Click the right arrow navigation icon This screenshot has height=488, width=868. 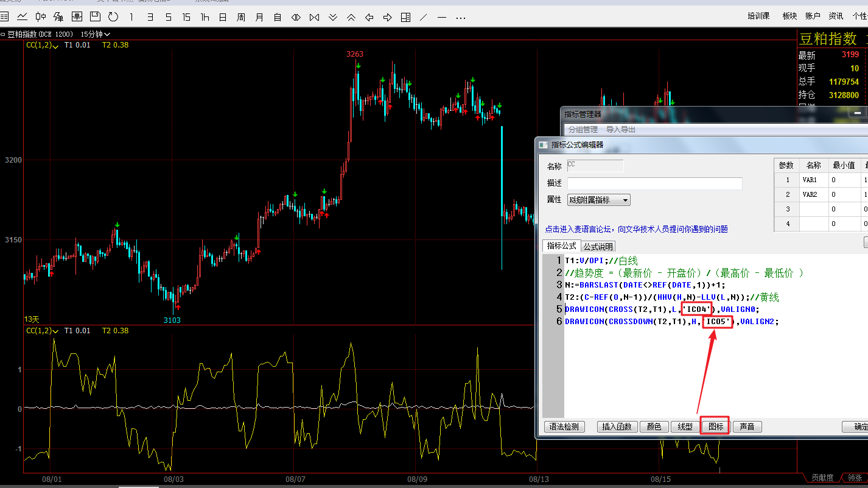pyautogui.click(x=387, y=17)
